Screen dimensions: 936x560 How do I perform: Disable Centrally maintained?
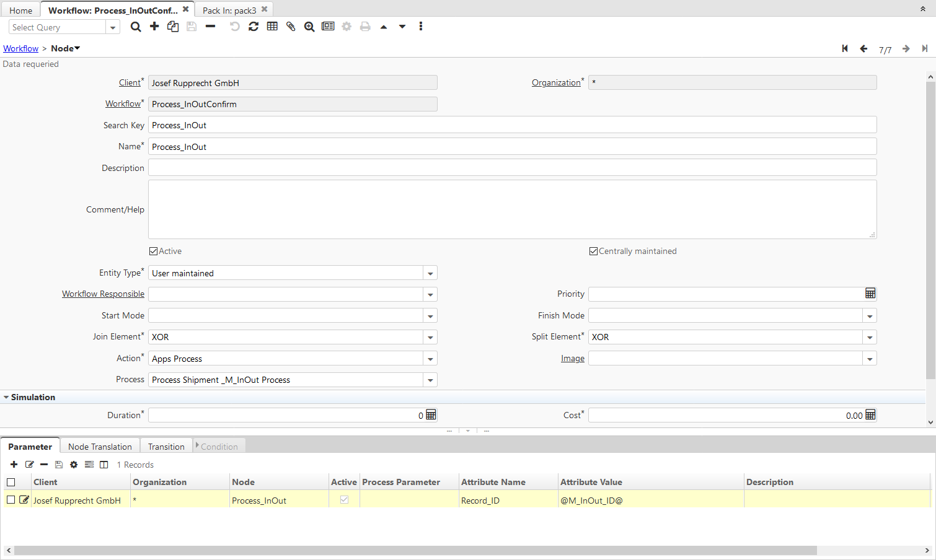click(593, 251)
